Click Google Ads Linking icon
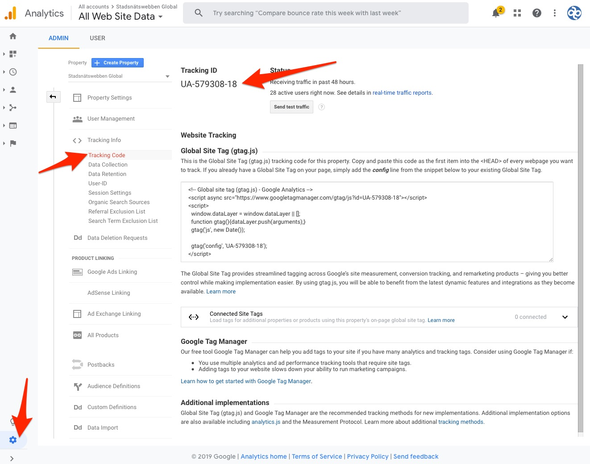Screen dimensions: 590x464 [x=77, y=272]
